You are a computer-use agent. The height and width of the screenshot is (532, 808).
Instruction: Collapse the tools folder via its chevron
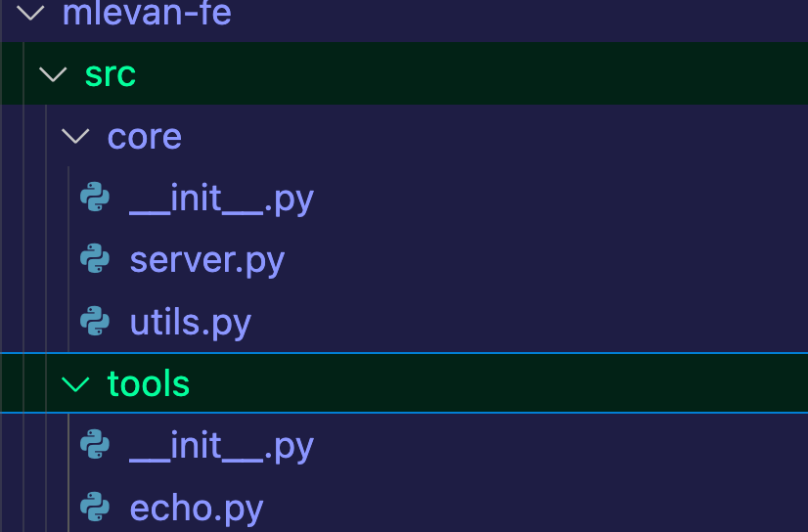point(74,383)
